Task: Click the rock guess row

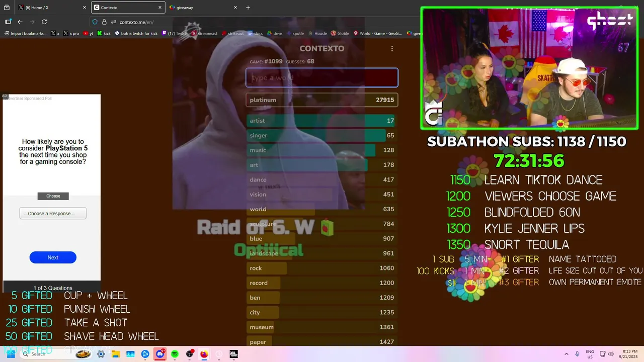Action: (x=322, y=268)
